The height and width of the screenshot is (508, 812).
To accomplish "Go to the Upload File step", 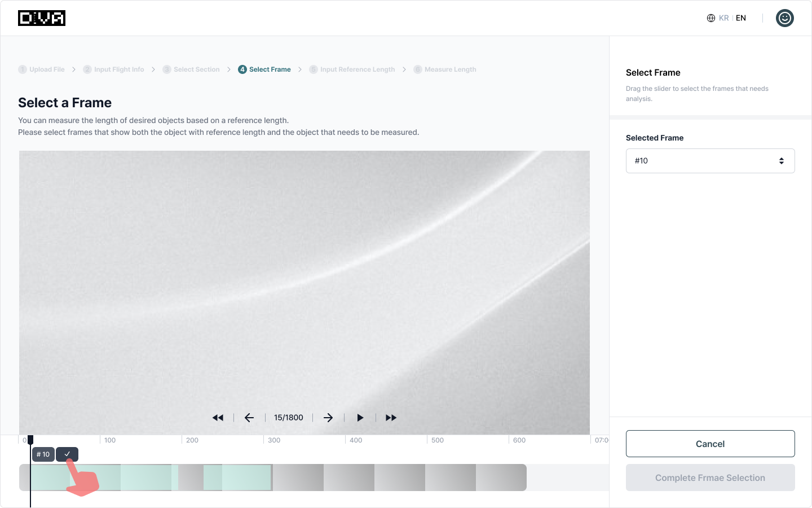I will point(42,69).
